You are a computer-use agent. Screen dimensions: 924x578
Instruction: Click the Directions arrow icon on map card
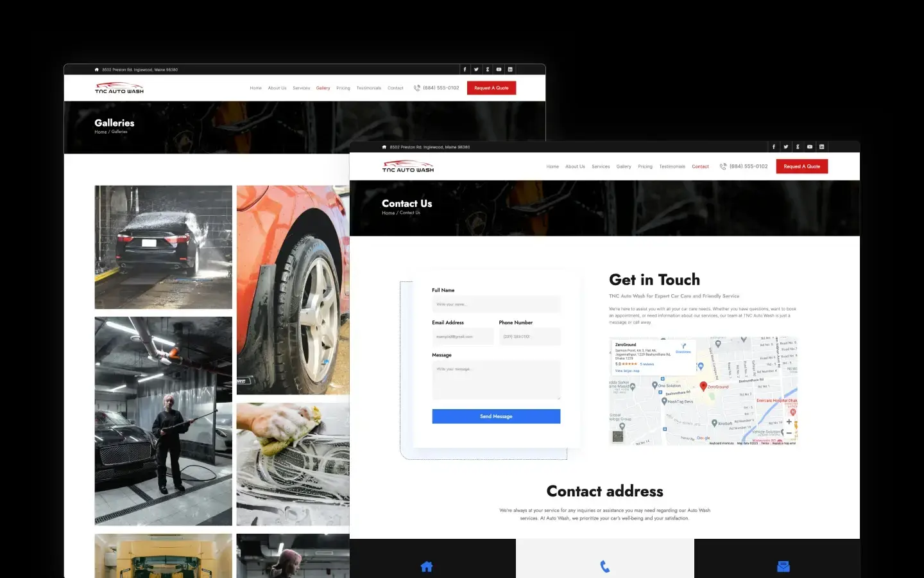click(x=683, y=346)
